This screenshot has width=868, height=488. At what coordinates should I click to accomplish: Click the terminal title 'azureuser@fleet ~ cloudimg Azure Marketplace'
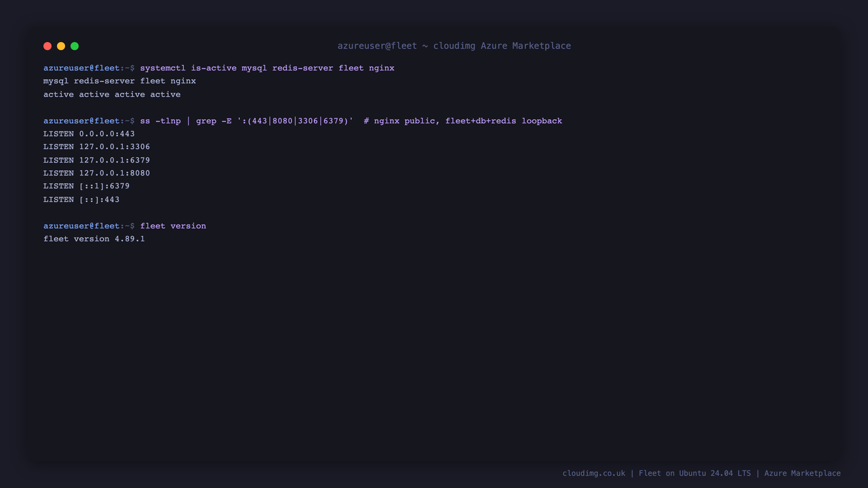[x=454, y=46]
